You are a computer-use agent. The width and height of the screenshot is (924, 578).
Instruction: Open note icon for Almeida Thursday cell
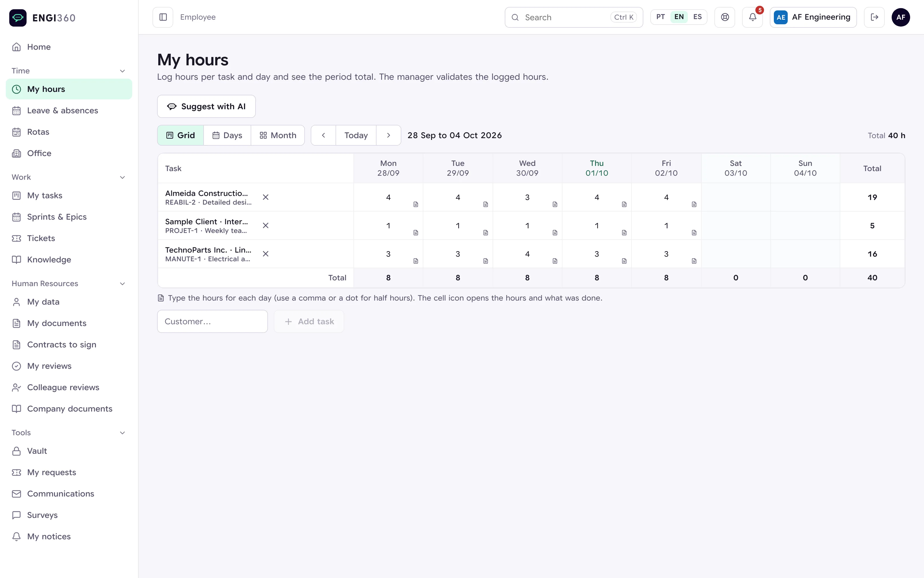pyautogui.click(x=624, y=205)
